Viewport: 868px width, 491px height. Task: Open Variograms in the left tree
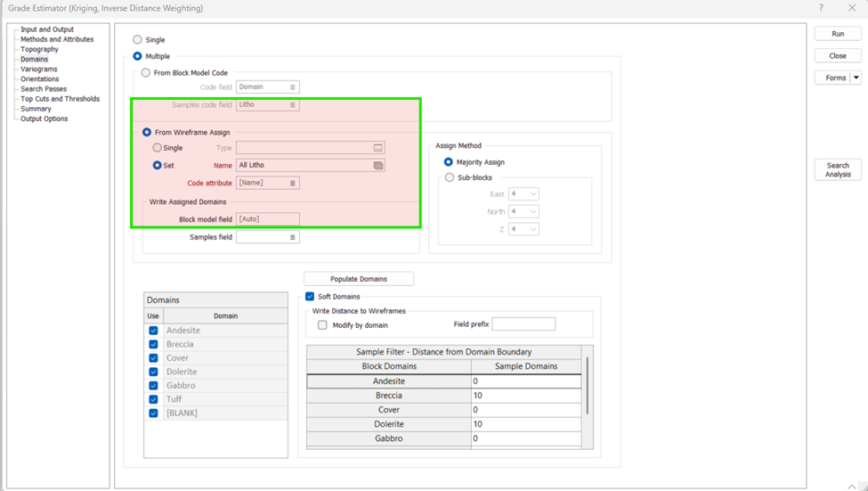(39, 70)
